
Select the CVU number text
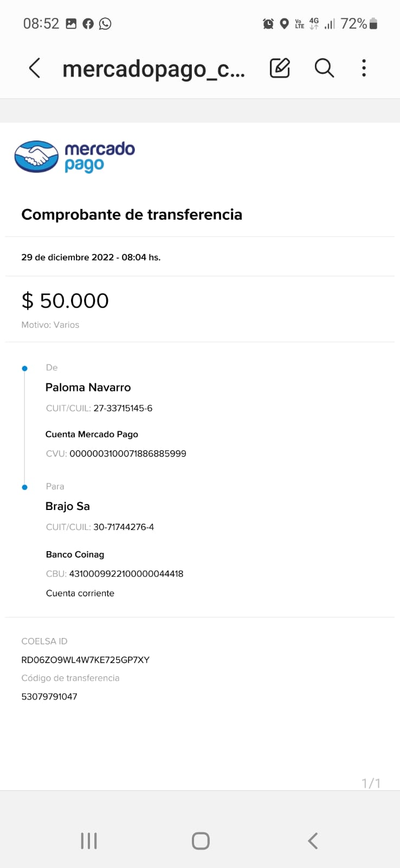click(x=128, y=454)
